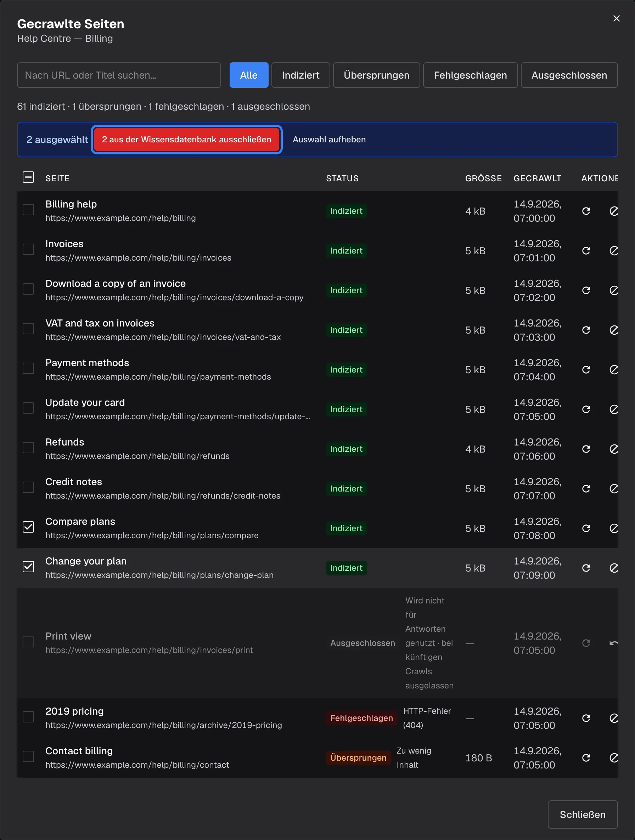Re-crawl the Compare plans page

pos(586,529)
